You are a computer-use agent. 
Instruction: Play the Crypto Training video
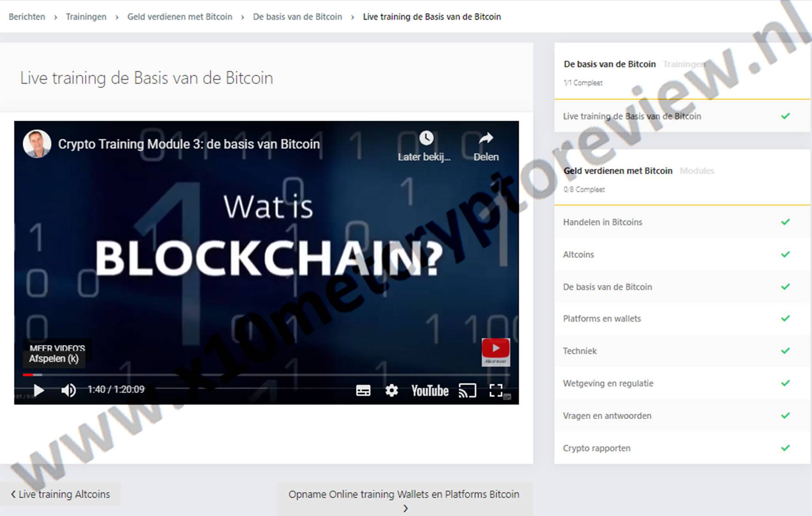(39, 390)
